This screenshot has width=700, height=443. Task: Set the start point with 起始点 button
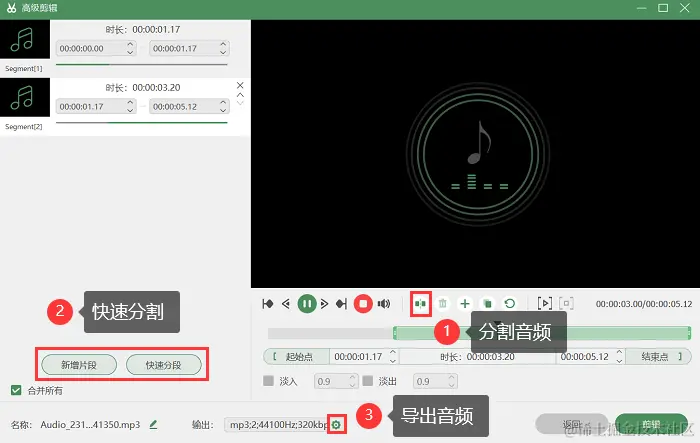click(296, 356)
